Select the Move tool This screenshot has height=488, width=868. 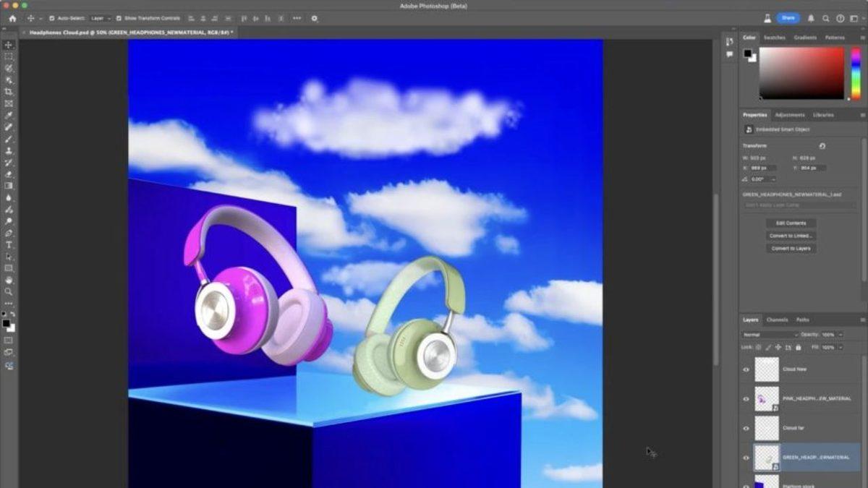[8, 43]
